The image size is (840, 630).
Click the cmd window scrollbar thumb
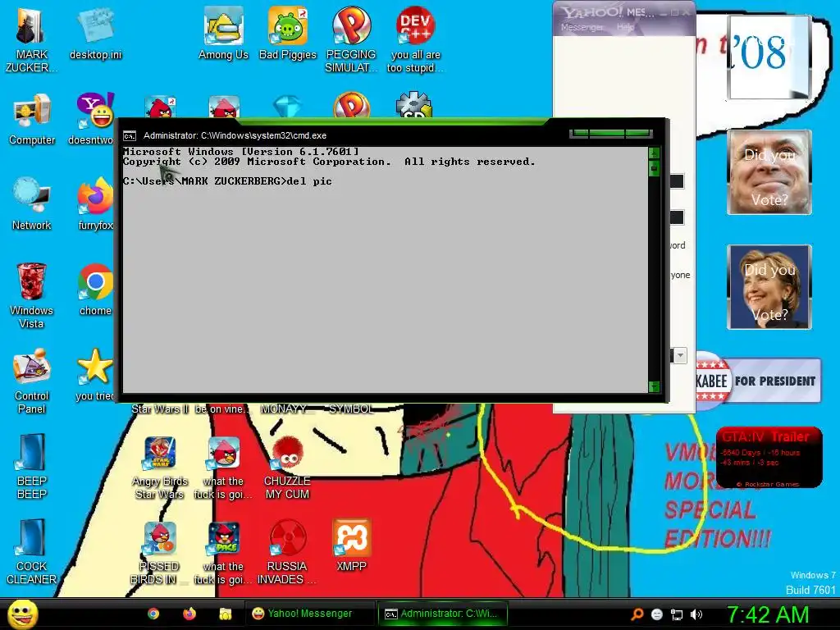click(654, 169)
